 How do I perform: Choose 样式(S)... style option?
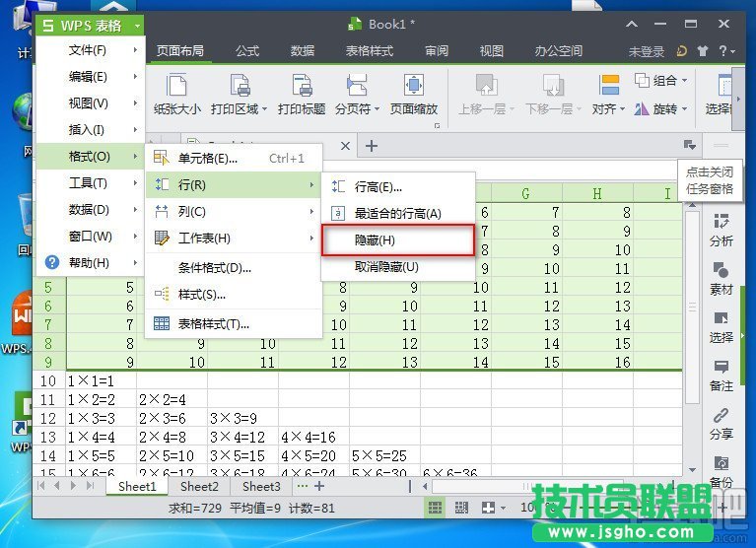pyautogui.click(x=234, y=295)
